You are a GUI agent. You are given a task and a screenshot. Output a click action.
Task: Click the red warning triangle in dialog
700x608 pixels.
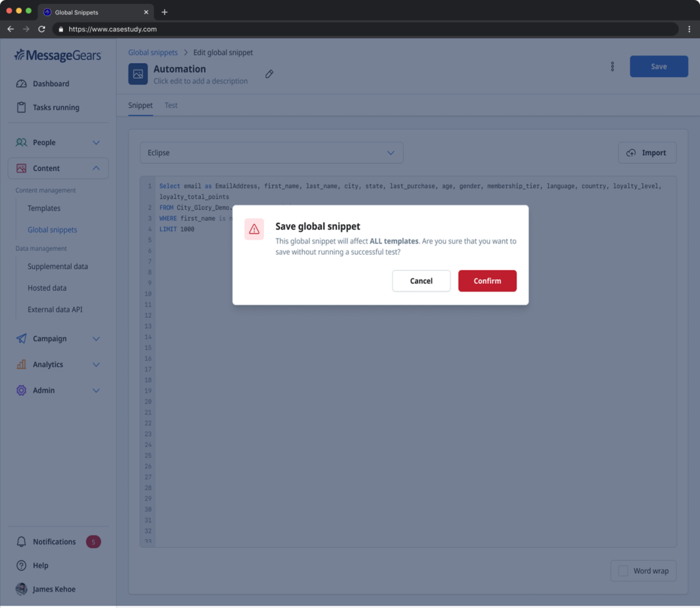[x=254, y=230]
